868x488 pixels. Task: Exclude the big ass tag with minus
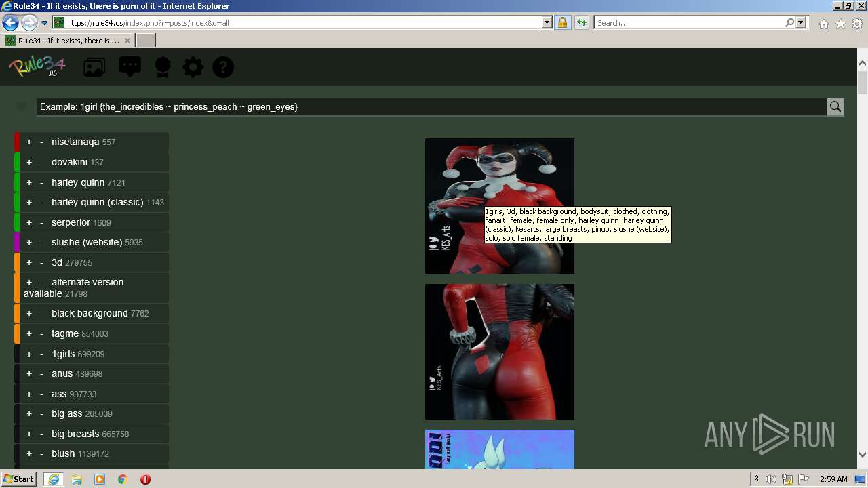41,413
